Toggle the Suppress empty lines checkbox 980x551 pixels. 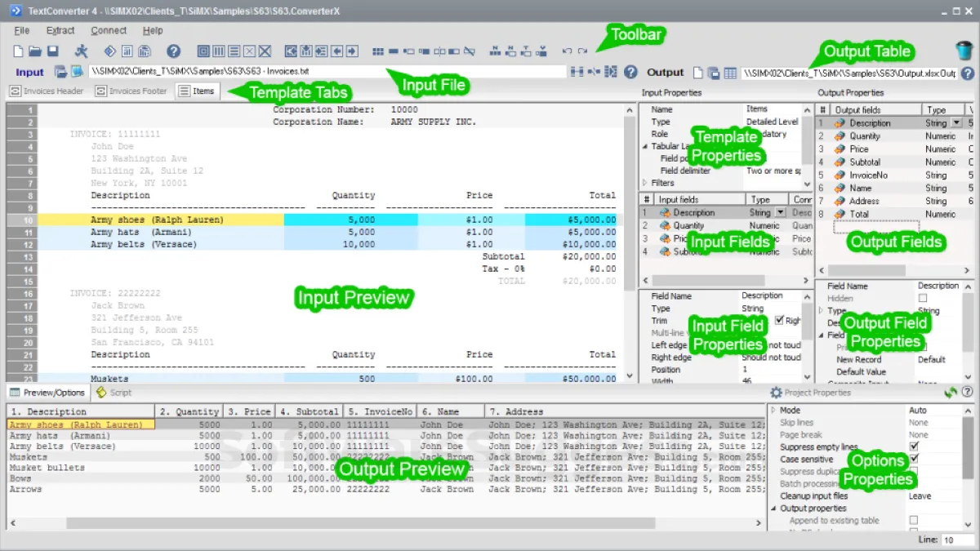click(914, 447)
